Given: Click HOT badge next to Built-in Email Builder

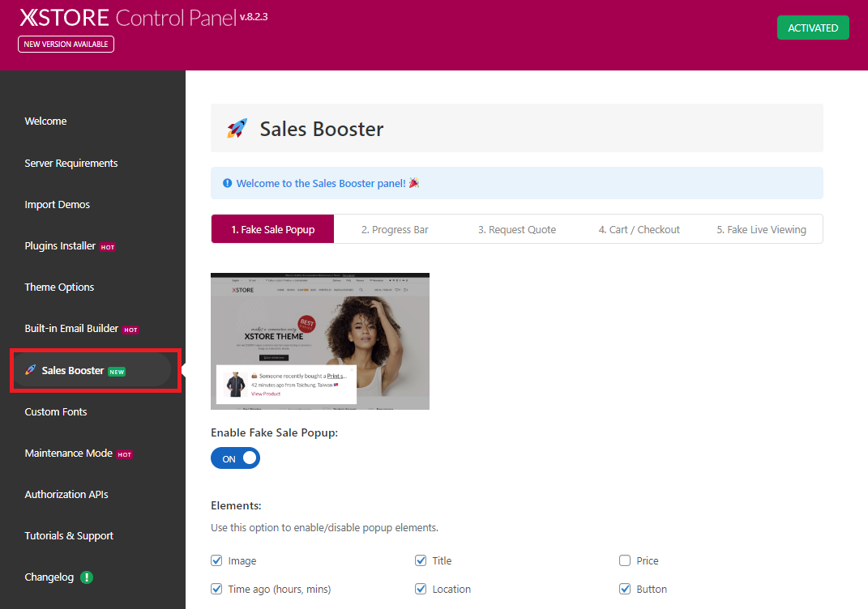Looking at the screenshot, I should click(130, 330).
